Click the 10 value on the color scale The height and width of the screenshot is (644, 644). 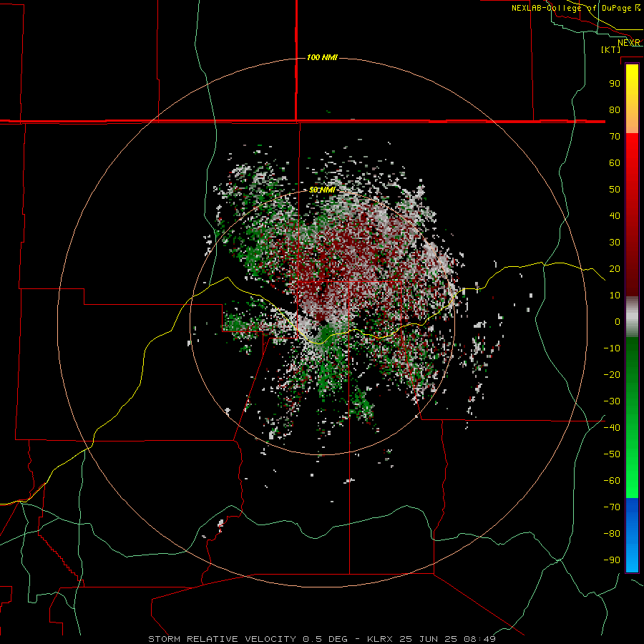click(615, 296)
